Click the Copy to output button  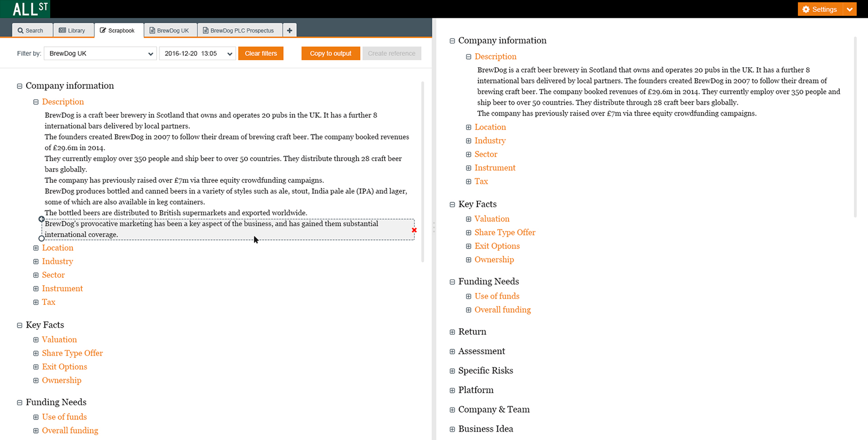click(x=331, y=53)
